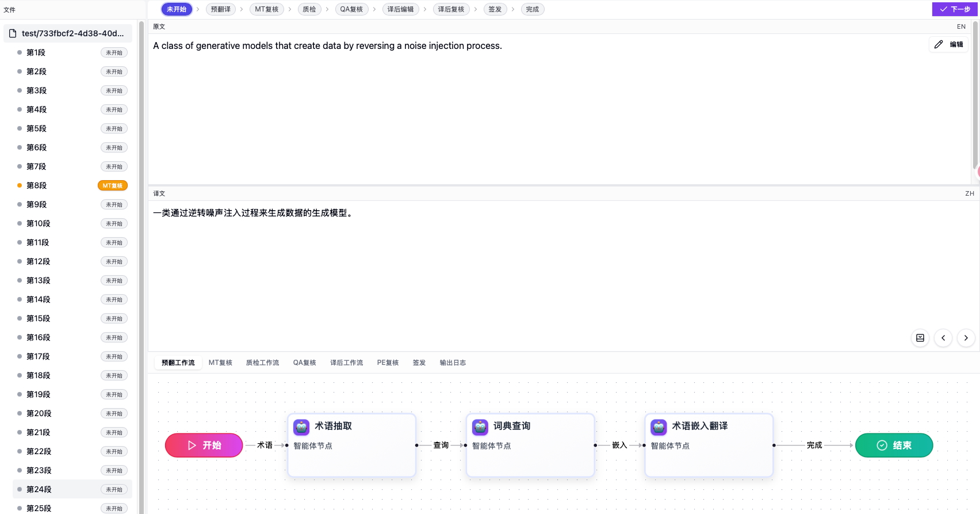This screenshot has height=514, width=980.
Task: Click the save icon in translation panel
Action: pos(920,338)
